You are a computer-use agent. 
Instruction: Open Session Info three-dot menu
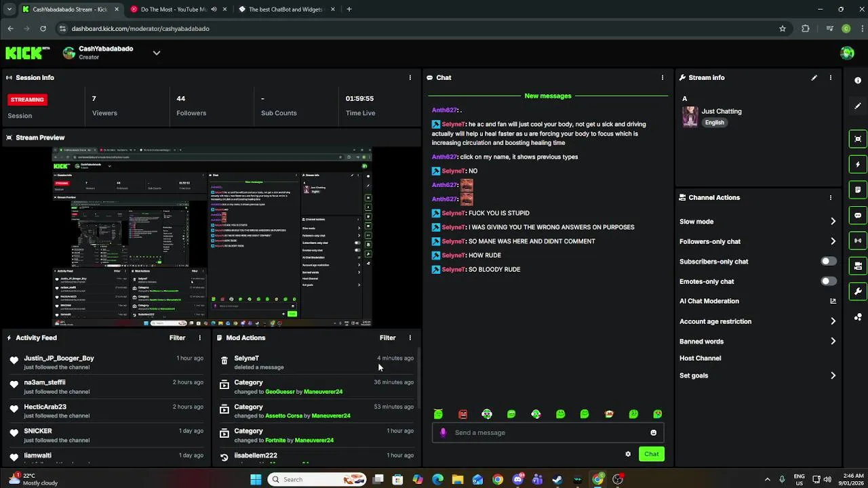coord(410,77)
